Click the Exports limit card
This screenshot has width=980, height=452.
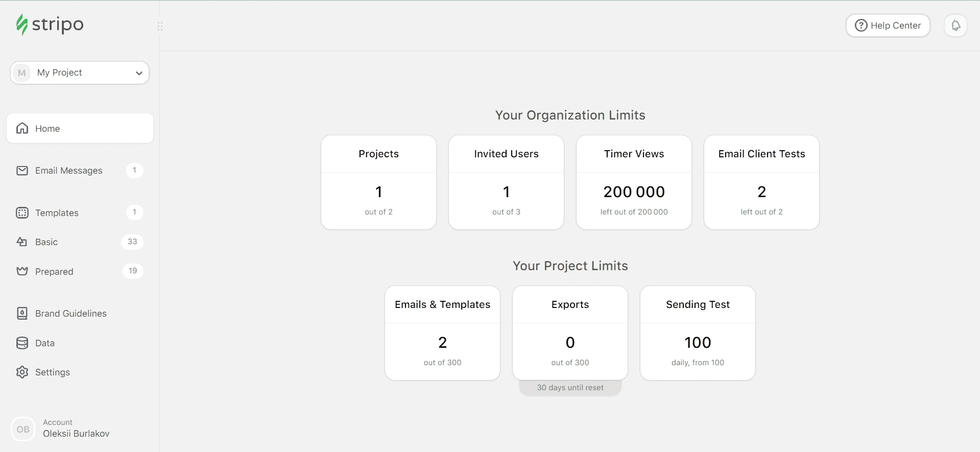(x=570, y=333)
